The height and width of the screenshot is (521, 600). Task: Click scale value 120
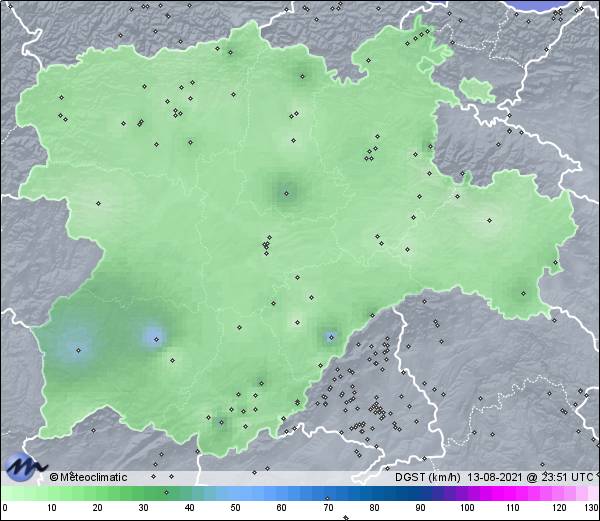tap(559, 508)
